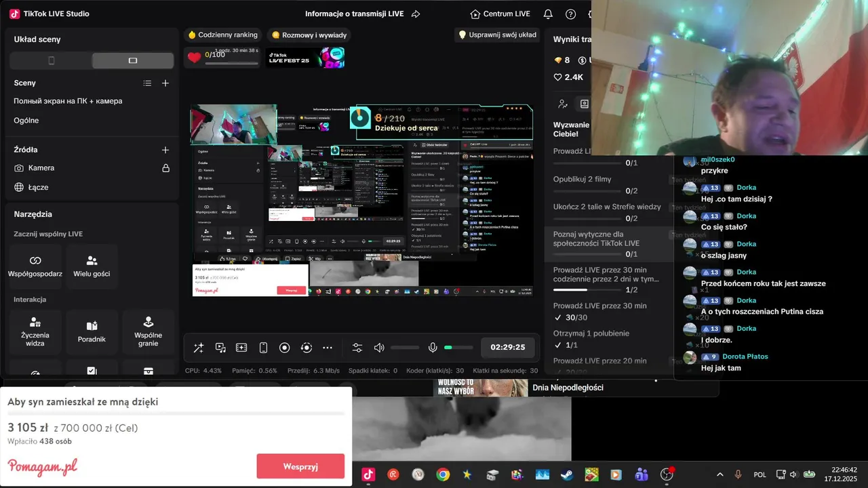Adjust the speaker volume slider
This screenshot has width=868, height=488.
pos(405,348)
